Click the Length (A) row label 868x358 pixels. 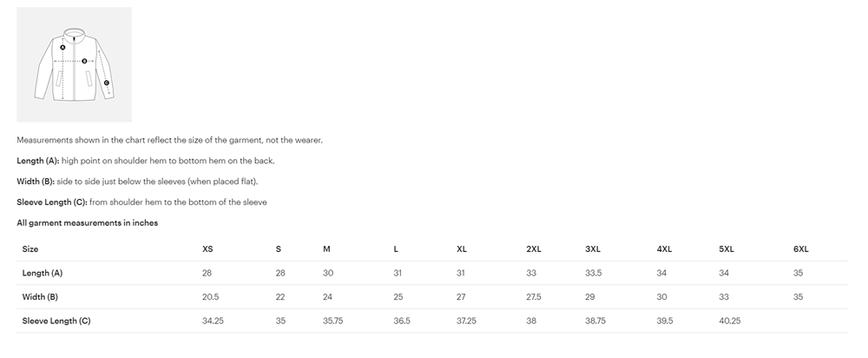(x=42, y=273)
